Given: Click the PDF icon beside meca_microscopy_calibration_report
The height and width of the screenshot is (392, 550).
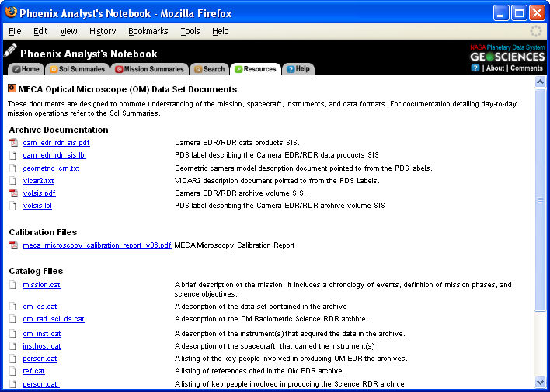Looking at the screenshot, I should [12, 245].
